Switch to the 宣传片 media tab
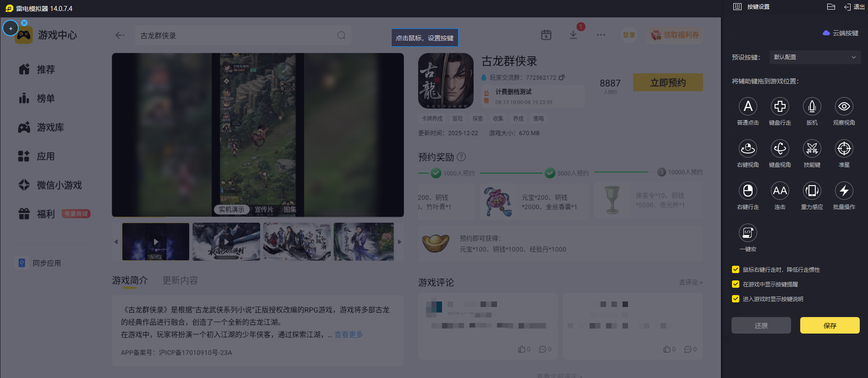 click(x=264, y=209)
